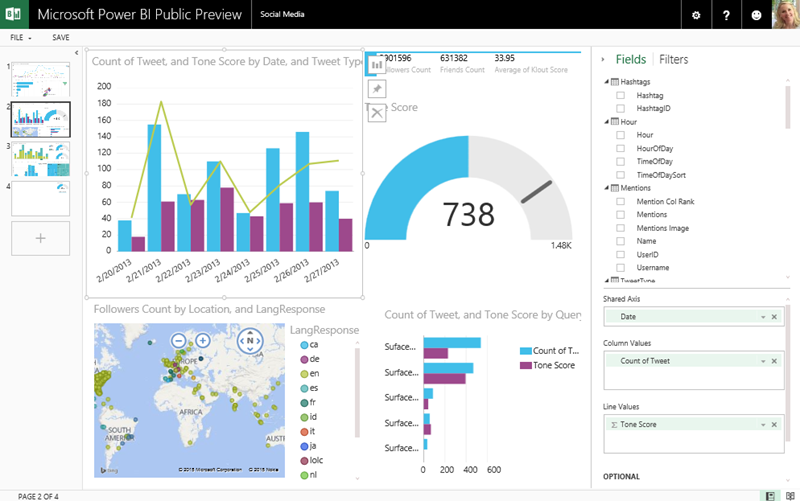Viewport: 800px width, 501px height.
Task: Check the Username field
Action: (x=620, y=267)
